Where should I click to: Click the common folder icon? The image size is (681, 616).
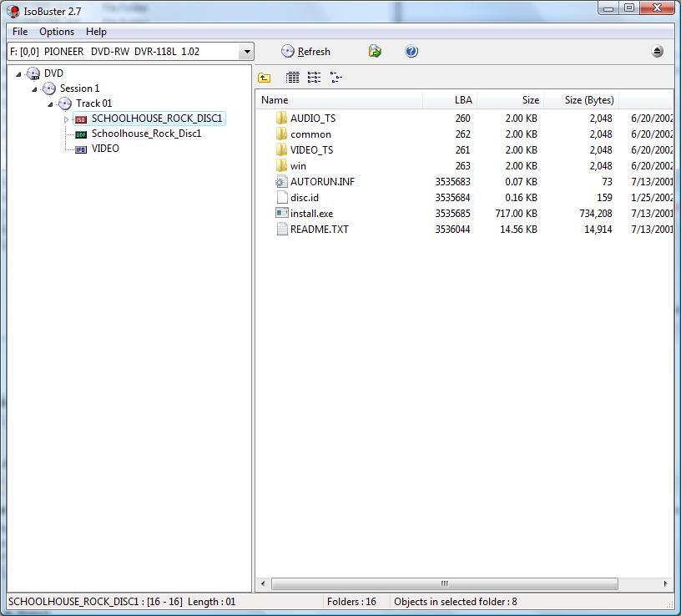click(x=281, y=134)
